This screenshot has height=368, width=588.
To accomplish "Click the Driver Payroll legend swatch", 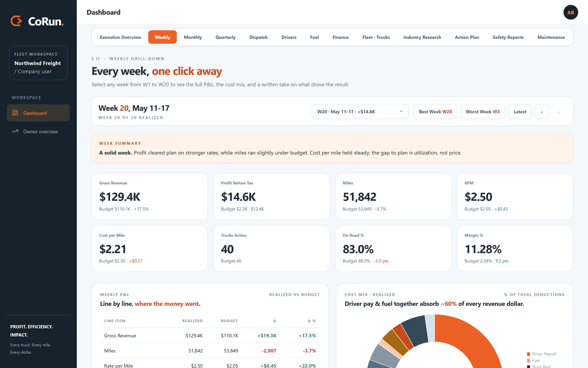I will tap(528, 354).
